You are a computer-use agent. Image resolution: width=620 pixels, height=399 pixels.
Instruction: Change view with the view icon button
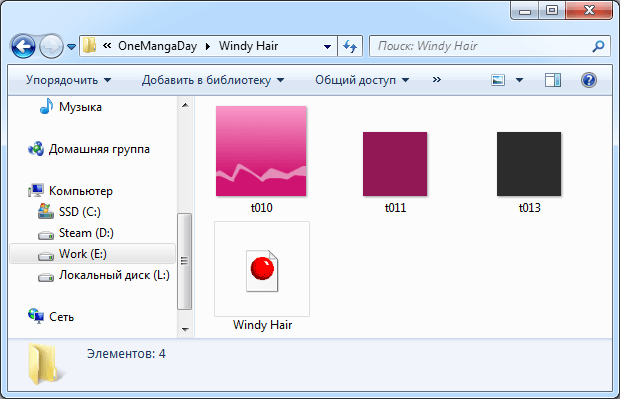pos(498,80)
